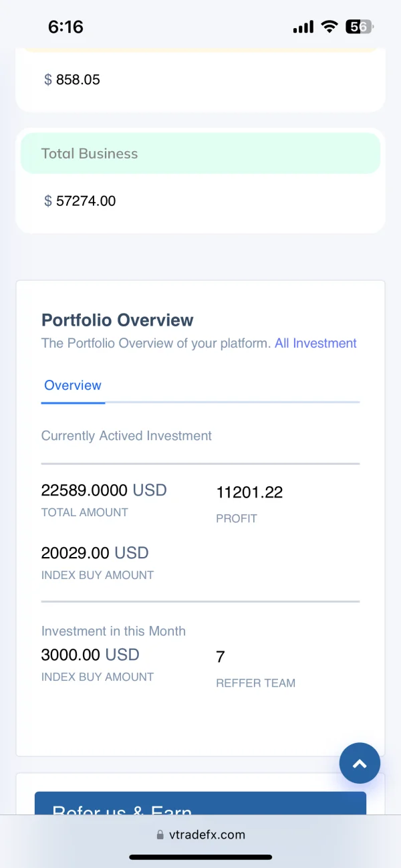Viewport: 401px width, 868px height.
Task: Tap the $ 858.05 amount
Action: (x=72, y=80)
